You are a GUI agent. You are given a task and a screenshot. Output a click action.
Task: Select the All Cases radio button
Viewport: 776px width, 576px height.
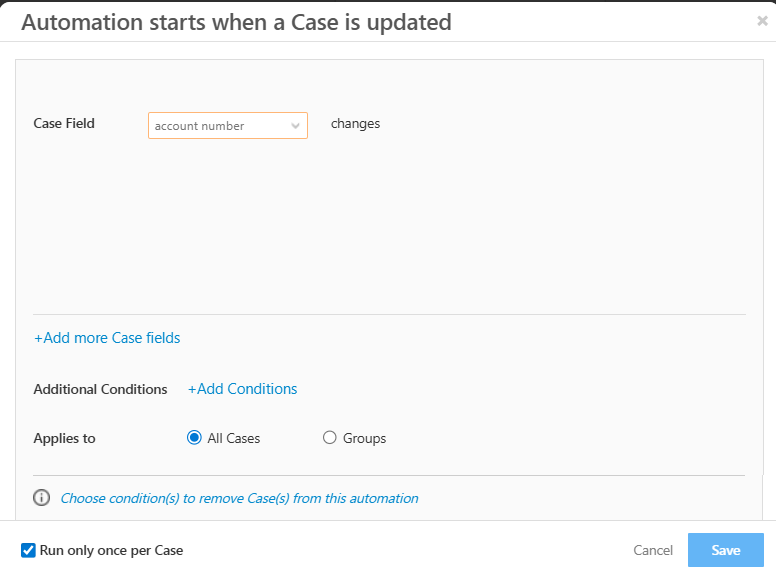194,438
